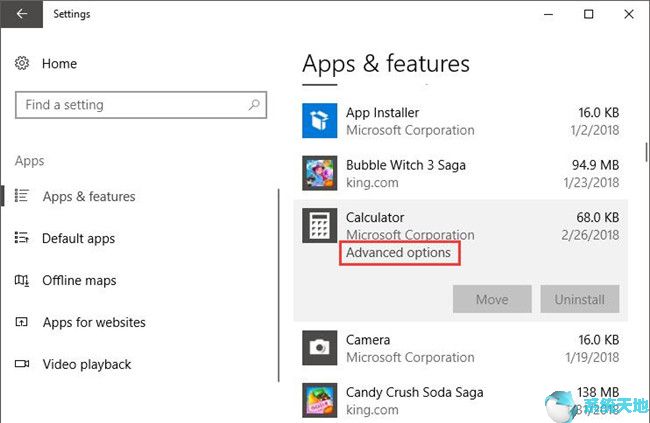Open the Apps & features section

click(x=89, y=196)
